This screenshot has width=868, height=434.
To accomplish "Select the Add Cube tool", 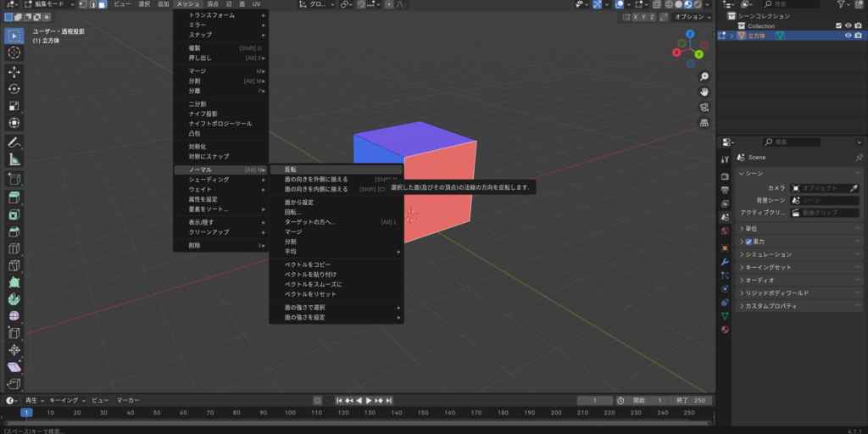I will point(14,179).
